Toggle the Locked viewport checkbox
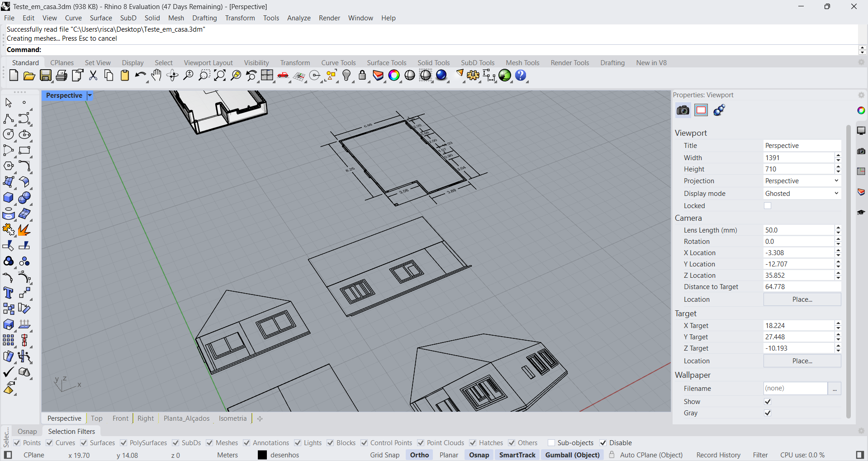 [x=768, y=206]
